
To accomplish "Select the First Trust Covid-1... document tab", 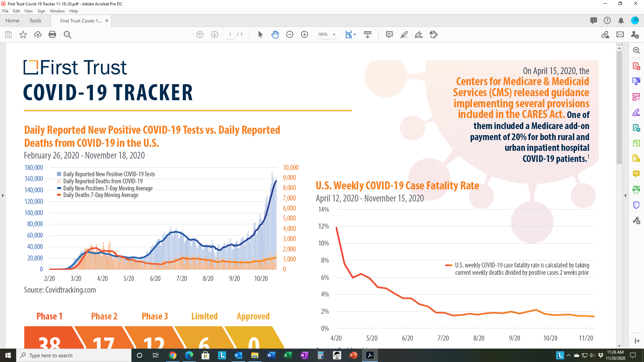I will [81, 21].
